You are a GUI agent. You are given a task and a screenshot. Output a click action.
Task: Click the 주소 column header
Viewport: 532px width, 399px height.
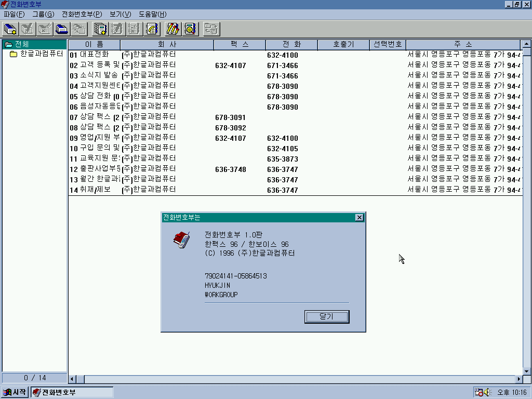click(x=463, y=45)
